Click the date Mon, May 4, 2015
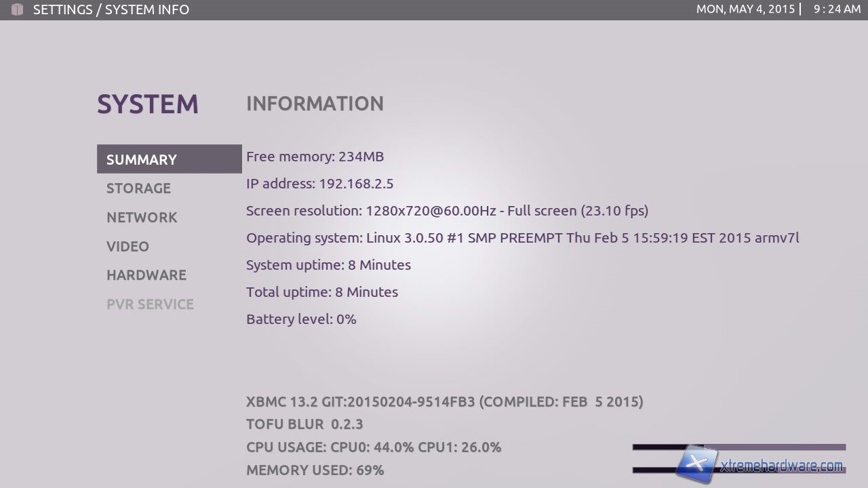Viewport: 868px width, 488px height. 745,9
